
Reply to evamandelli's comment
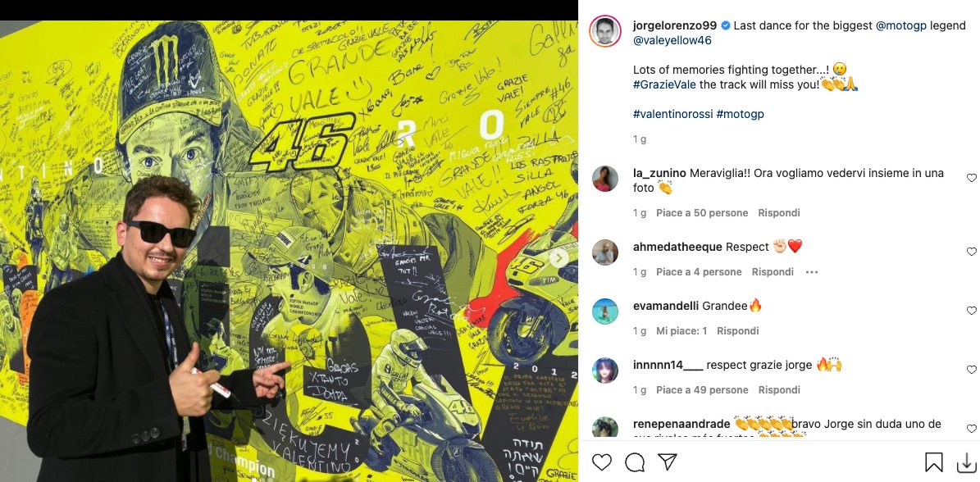coord(737,331)
